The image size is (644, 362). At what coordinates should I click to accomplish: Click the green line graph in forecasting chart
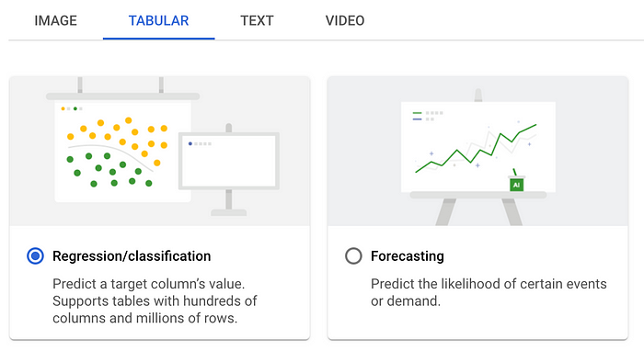pos(476,149)
